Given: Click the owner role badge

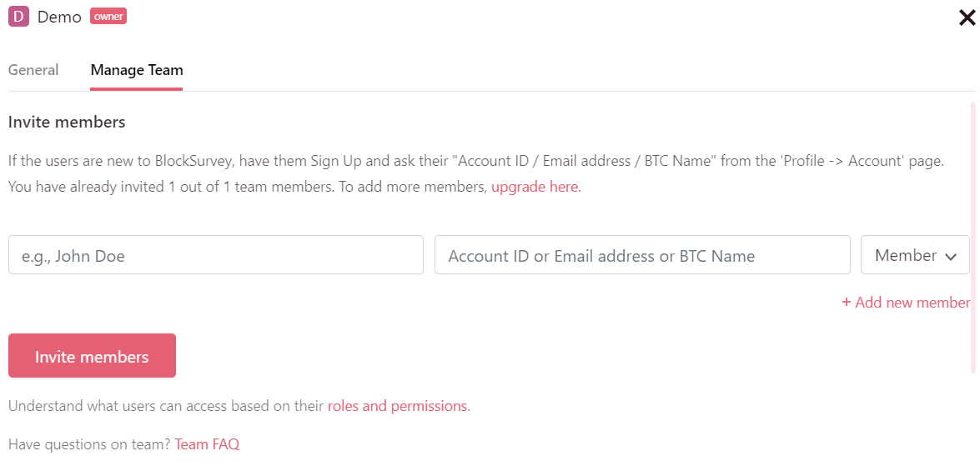Looking at the screenshot, I should [108, 17].
